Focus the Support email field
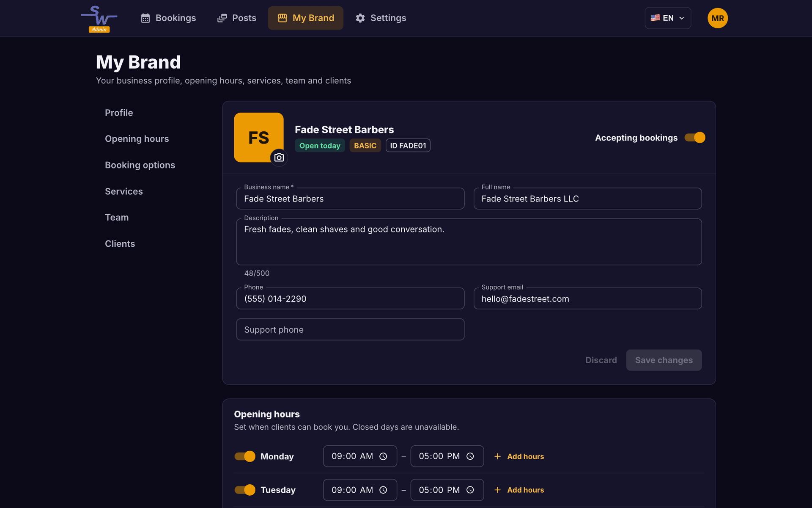This screenshot has height=508, width=812. tap(587, 298)
